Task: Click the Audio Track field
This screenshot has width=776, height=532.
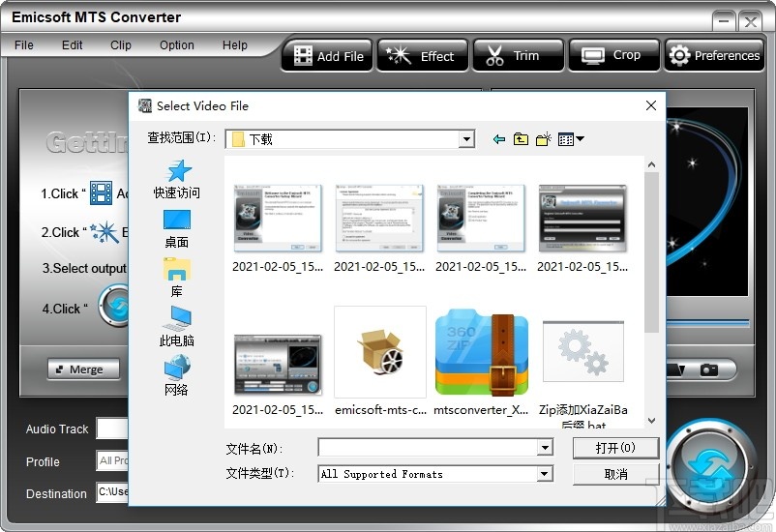Action: coord(112,429)
